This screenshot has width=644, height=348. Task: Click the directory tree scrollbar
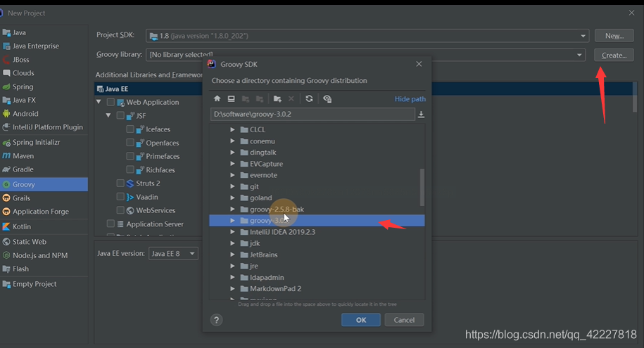(422, 187)
